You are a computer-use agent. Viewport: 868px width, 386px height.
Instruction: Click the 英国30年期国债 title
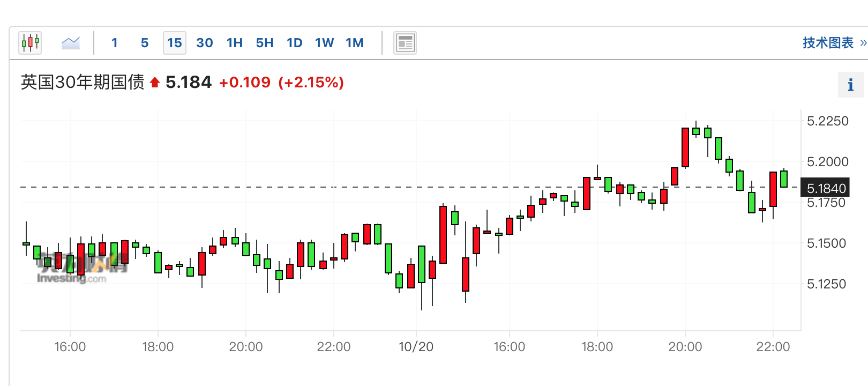tap(83, 82)
